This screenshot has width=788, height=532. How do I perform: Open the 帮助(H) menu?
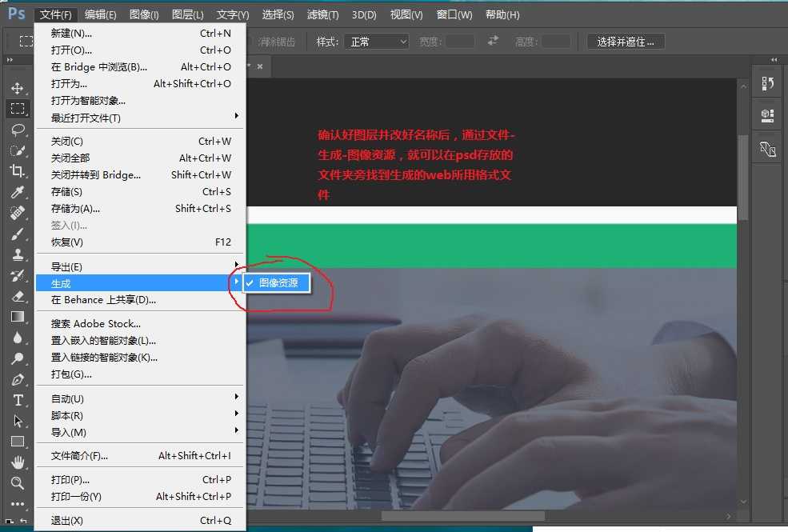[x=502, y=14]
